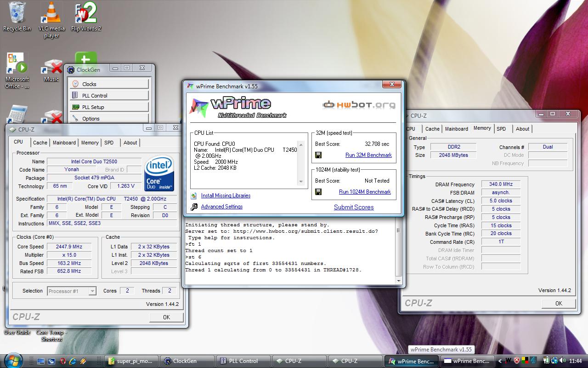The width and height of the screenshot is (588, 368).
Task: Click the hwbot.org logo in wPrime
Action: 359,104
